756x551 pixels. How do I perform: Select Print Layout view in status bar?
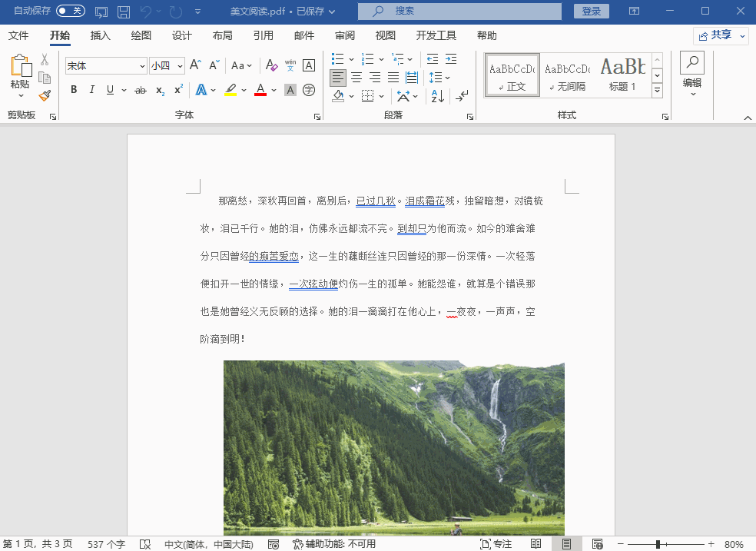point(566,544)
